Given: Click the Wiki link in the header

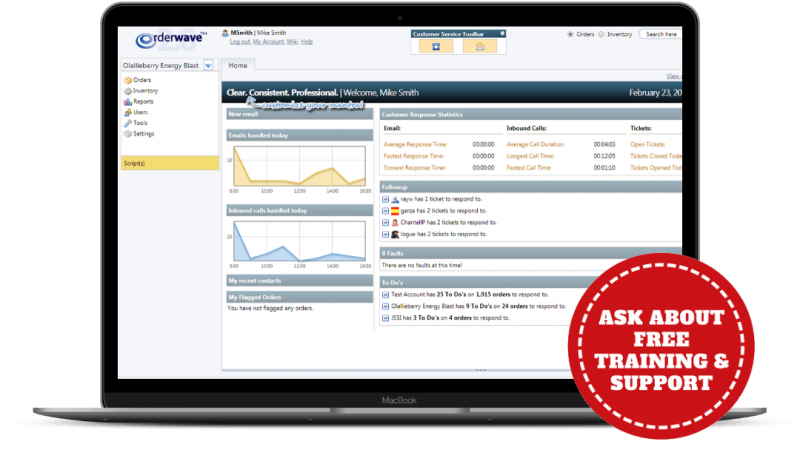Looking at the screenshot, I should (x=292, y=42).
